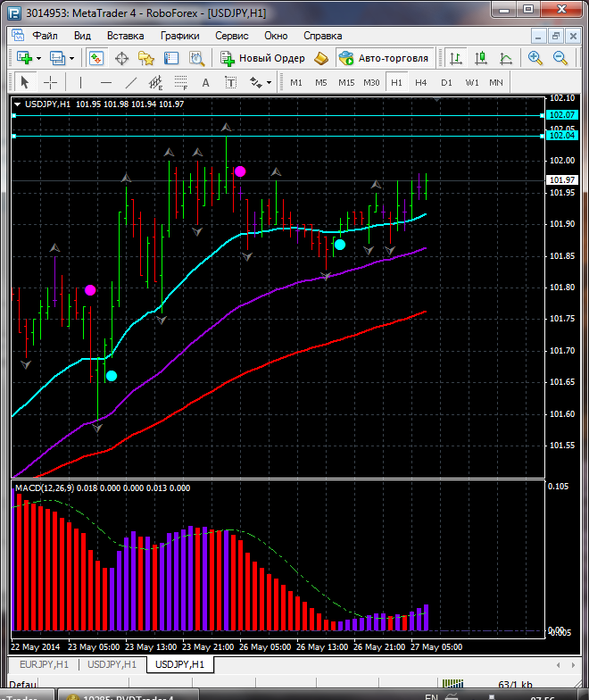Switch to bar chart view

[455, 58]
